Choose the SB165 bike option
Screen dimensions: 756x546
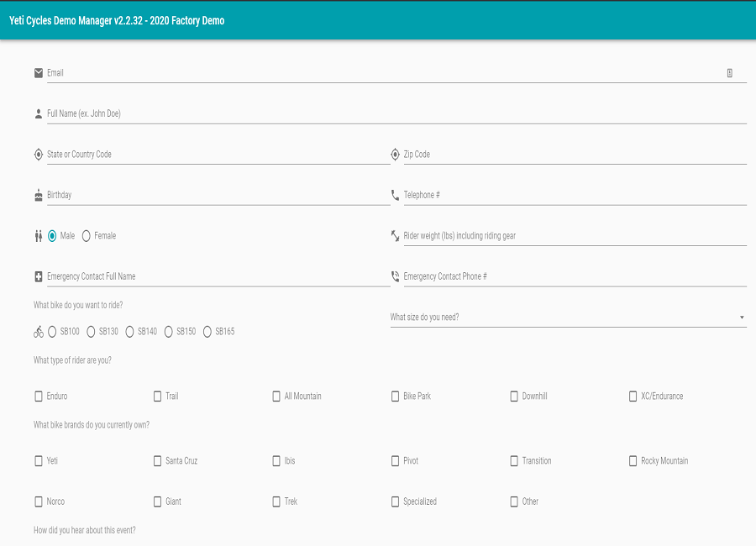click(x=207, y=332)
